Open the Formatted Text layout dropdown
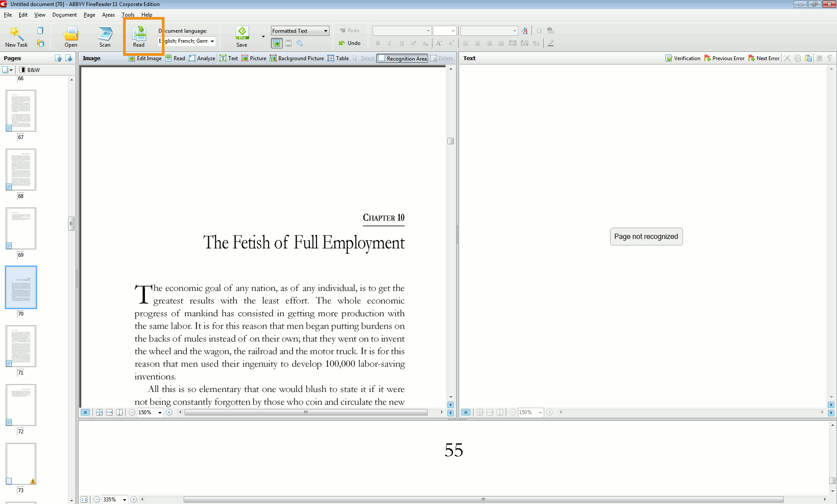 300,31
